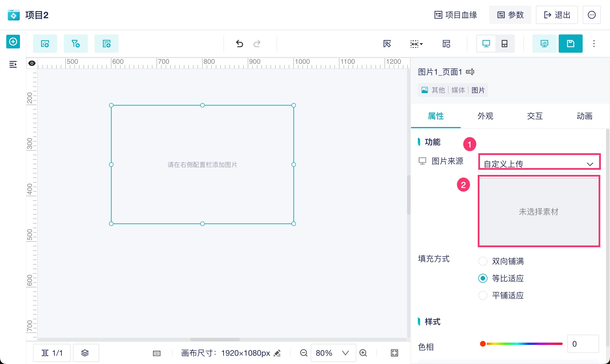
Task: Switch to mobile layout view
Action: 505,44
